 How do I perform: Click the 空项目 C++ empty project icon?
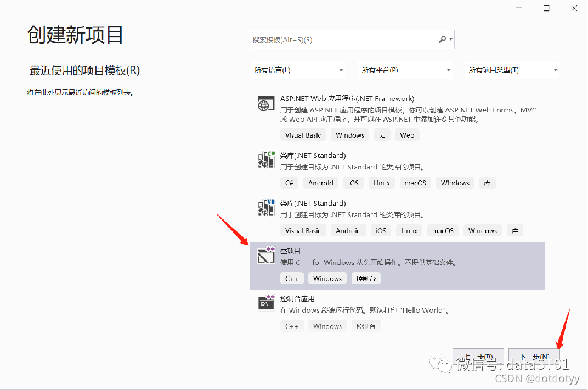point(266,255)
